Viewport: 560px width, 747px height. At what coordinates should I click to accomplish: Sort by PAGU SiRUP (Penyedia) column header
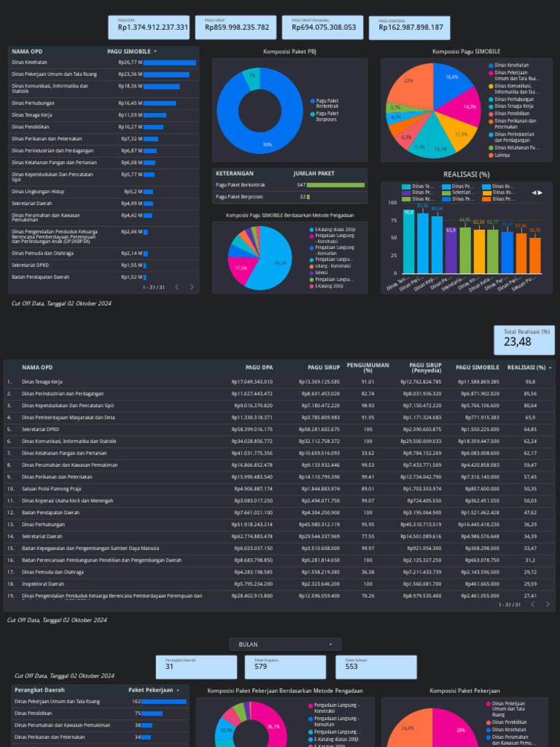(425, 368)
